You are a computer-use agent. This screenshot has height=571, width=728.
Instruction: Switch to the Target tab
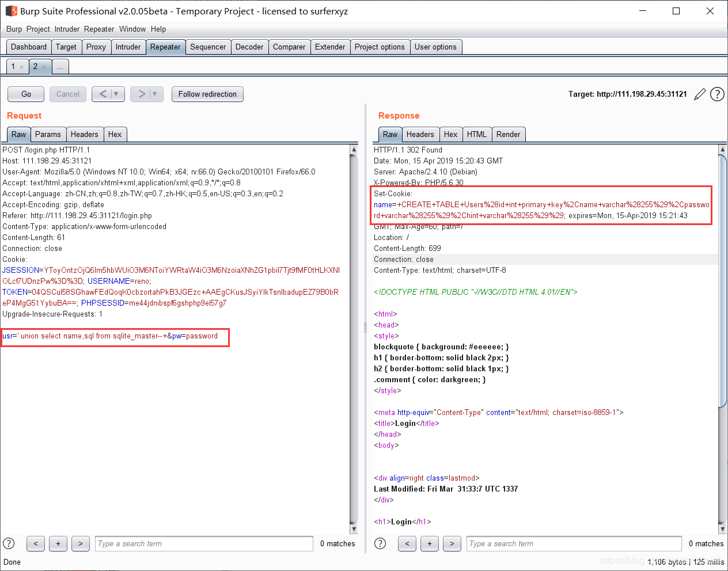pos(66,47)
